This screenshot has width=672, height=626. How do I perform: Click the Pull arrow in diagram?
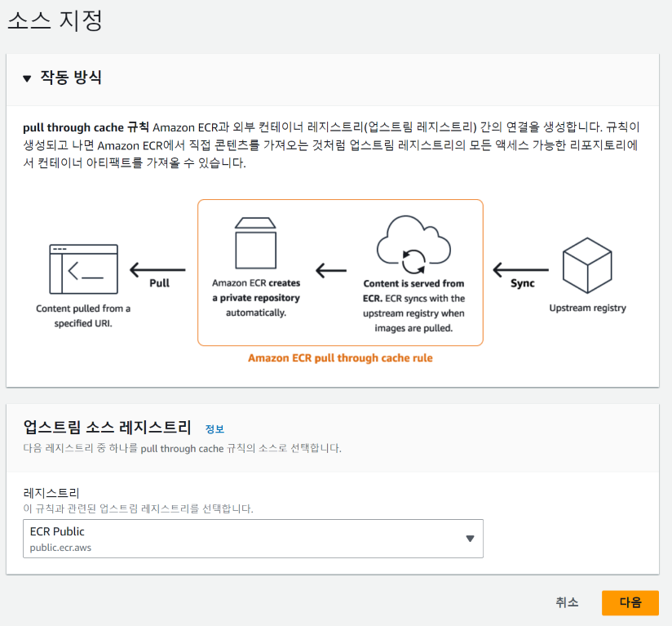point(157,269)
